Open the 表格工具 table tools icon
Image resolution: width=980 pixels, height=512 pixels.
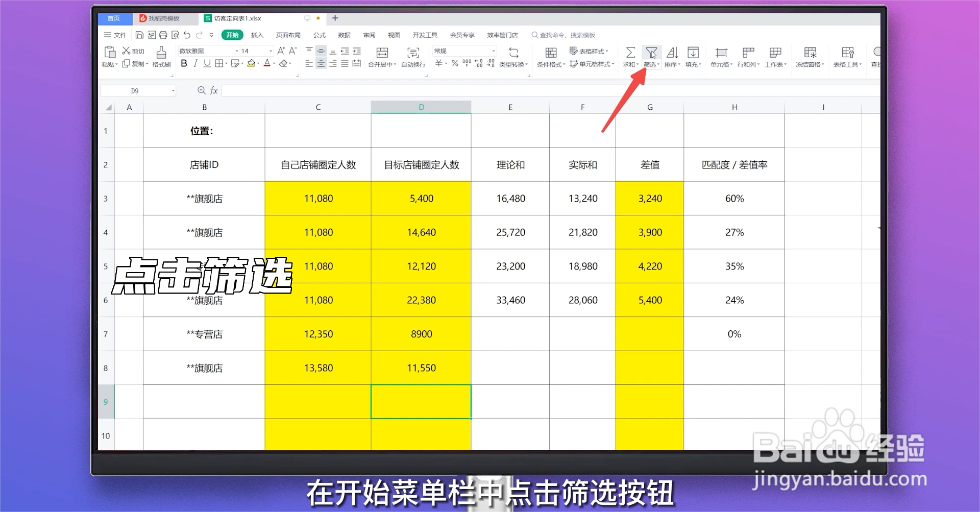pos(848,53)
